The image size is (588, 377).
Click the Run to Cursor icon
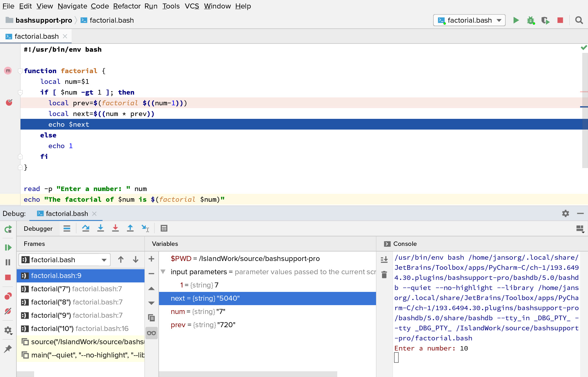[x=145, y=228]
